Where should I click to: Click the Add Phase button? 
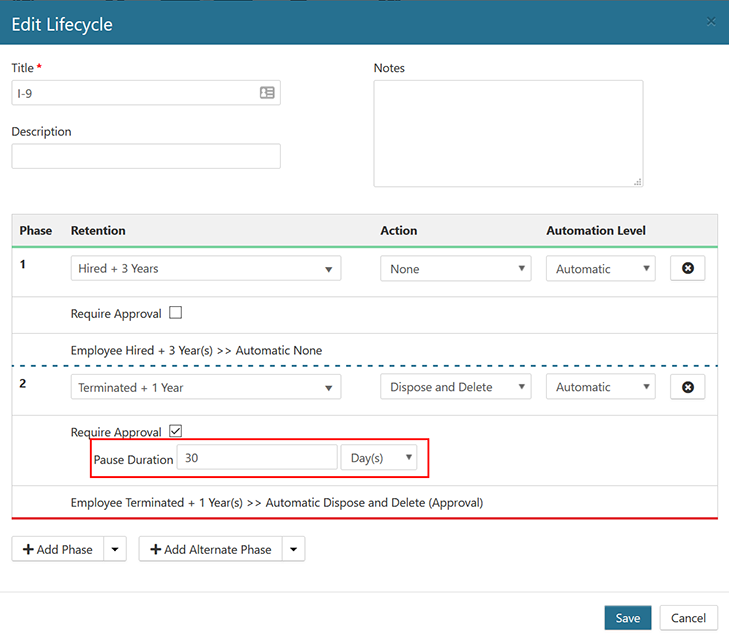pos(58,549)
